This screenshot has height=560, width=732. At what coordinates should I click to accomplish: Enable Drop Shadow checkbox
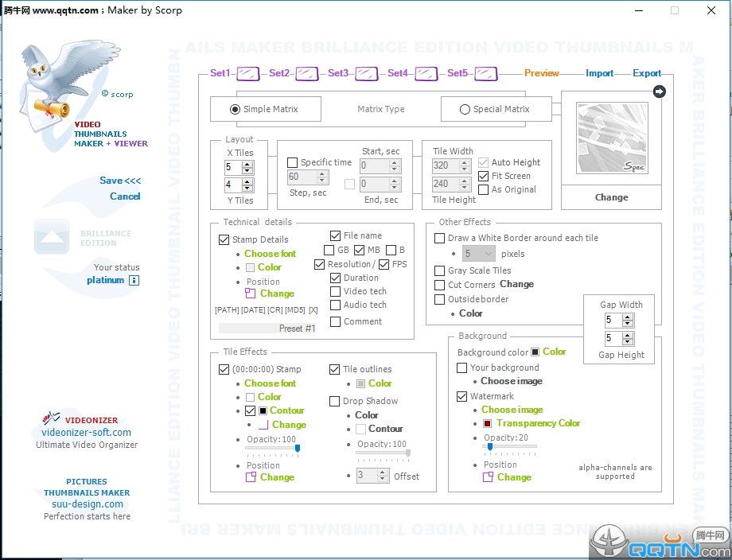pyautogui.click(x=334, y=402)
